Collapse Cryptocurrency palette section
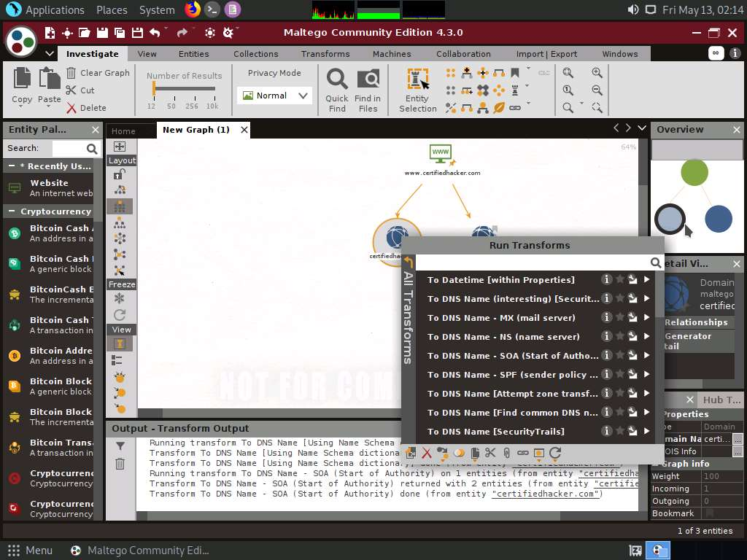This screenshot has width=747, height=560. pyautogui.click(x=12, y=211)
